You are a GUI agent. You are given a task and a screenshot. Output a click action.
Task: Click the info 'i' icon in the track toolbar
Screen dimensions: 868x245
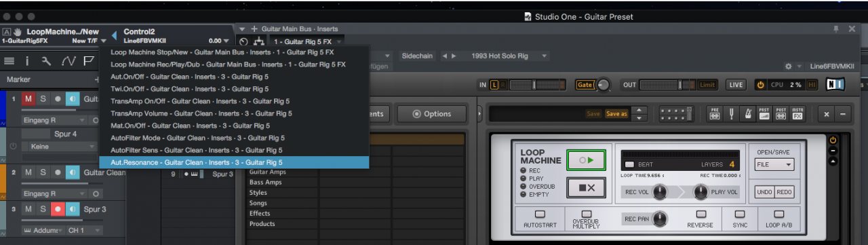tap(28, 61)
